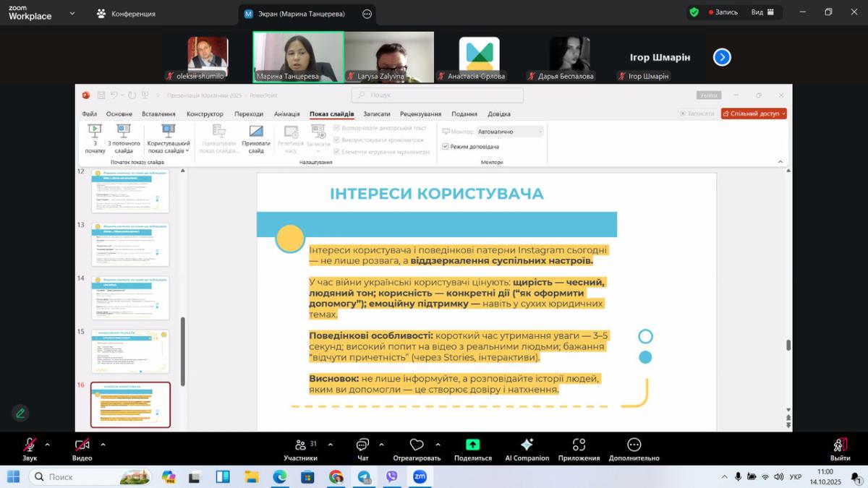This screenshot has height=488, width=868.
Task: Click the Спільний доступ share button
Action: pos(754,114)
